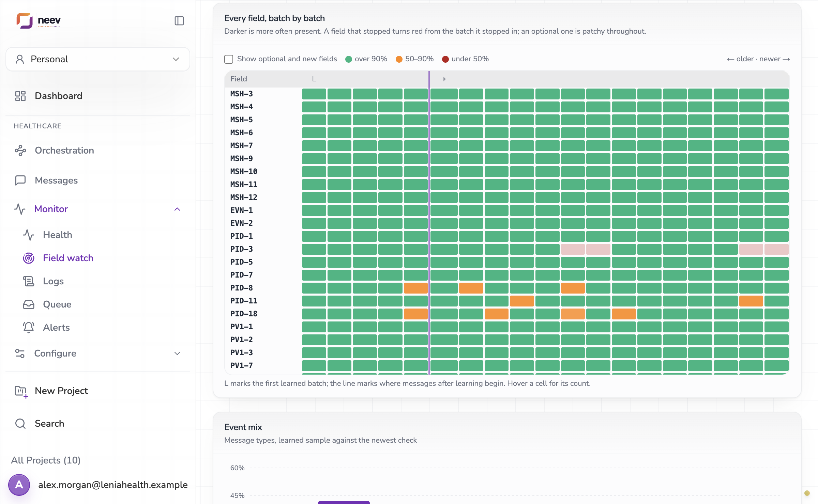Expand the Configure section chevron
This screenshot has height=504, width=818.
[x=177, y=353]
